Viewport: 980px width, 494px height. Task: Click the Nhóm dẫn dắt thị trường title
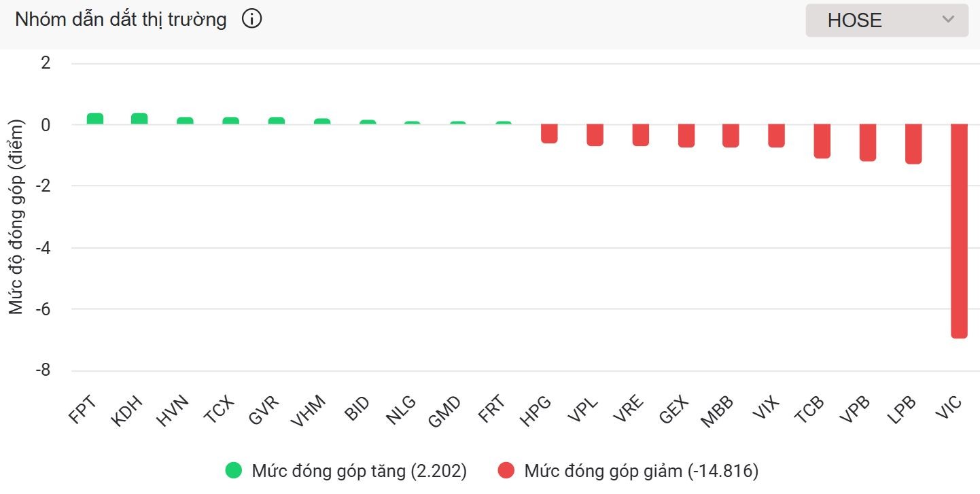point(121,20)
